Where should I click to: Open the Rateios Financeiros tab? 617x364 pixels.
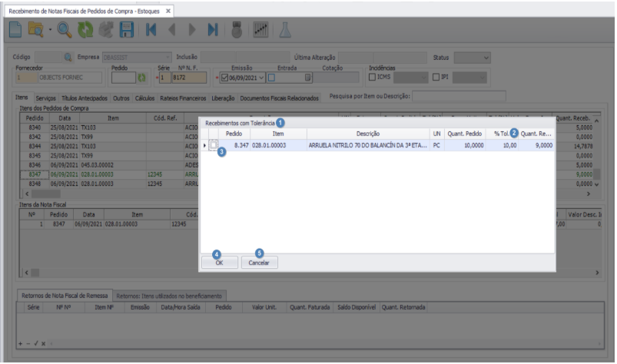[182, 98]
